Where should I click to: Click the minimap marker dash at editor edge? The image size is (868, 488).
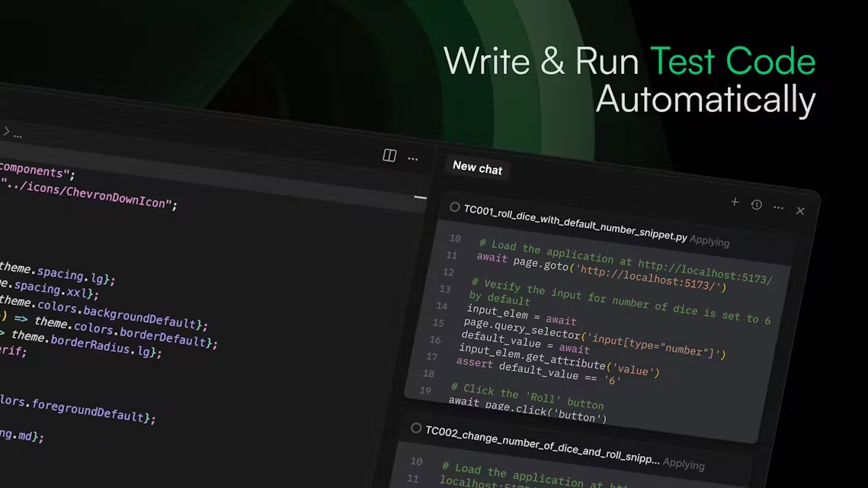tap(420, 197)
